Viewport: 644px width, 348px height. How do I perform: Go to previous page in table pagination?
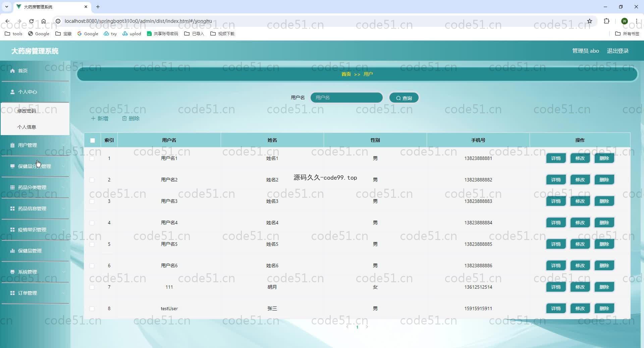[347, 327]
